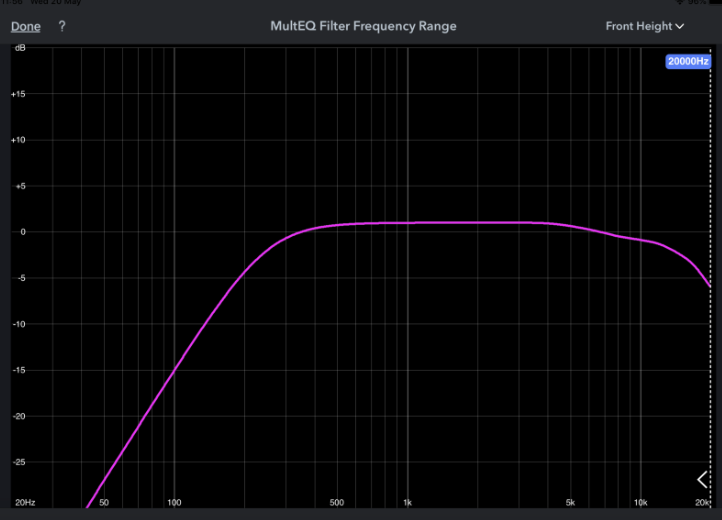
Task: Click the magenta curve at 100 Hz
Action: 174,370
